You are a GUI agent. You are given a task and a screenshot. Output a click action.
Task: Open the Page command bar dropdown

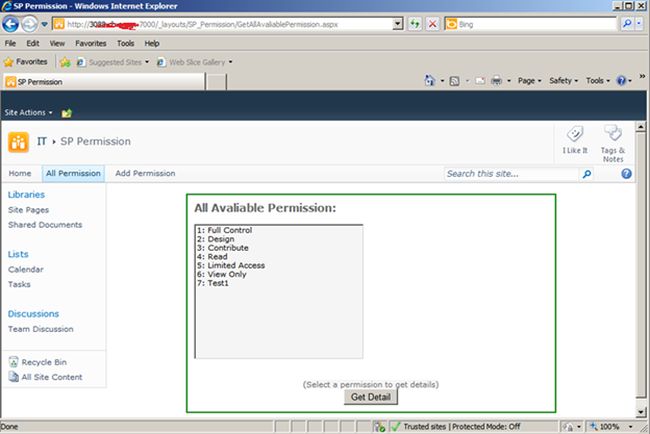[529, 81]
